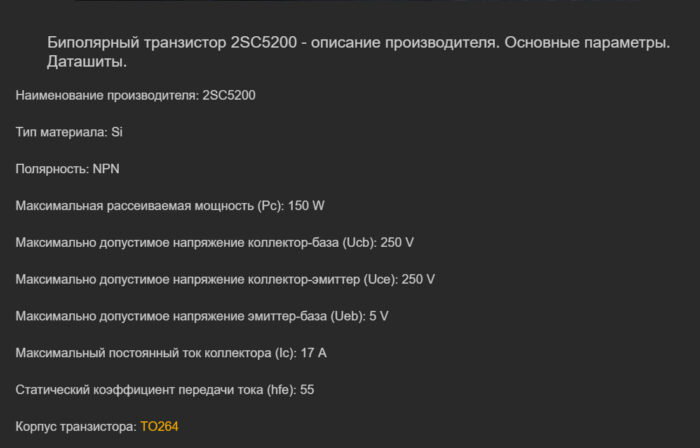Click the 5 V Ueb value
The height and width of the screenshot is (448, 700).
click(379, 316)
